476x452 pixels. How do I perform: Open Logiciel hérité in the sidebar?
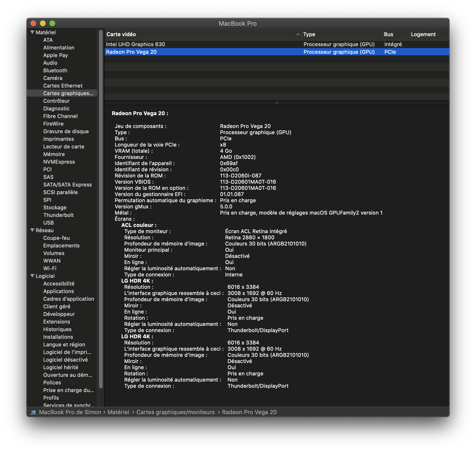pos(61,368)
